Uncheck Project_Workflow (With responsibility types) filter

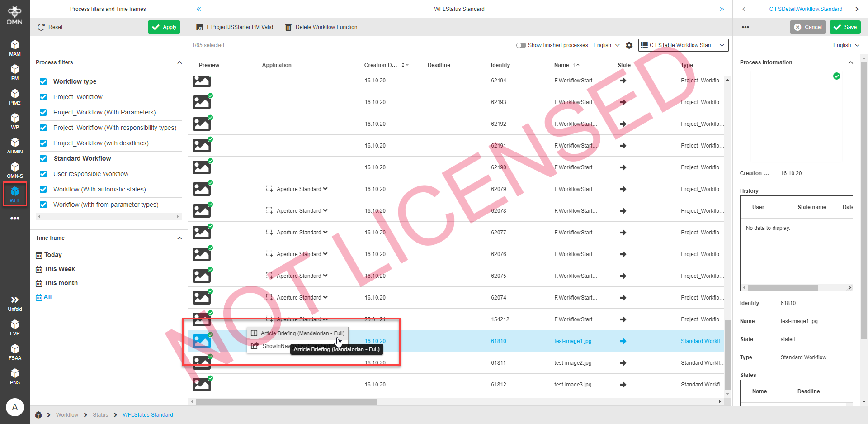[x=43, y=128]
